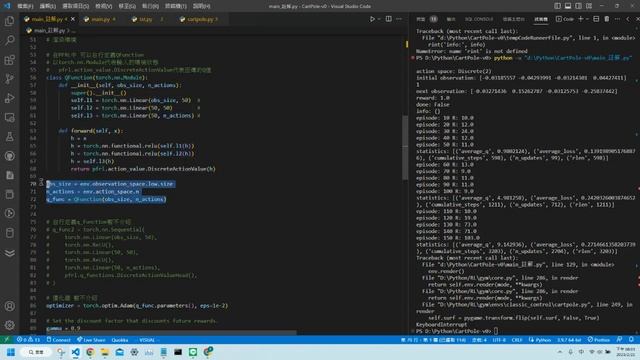Switch to the Output panel tab
Image resolution: width=640 pixels, height=360 pixels.
pos(451,19)
